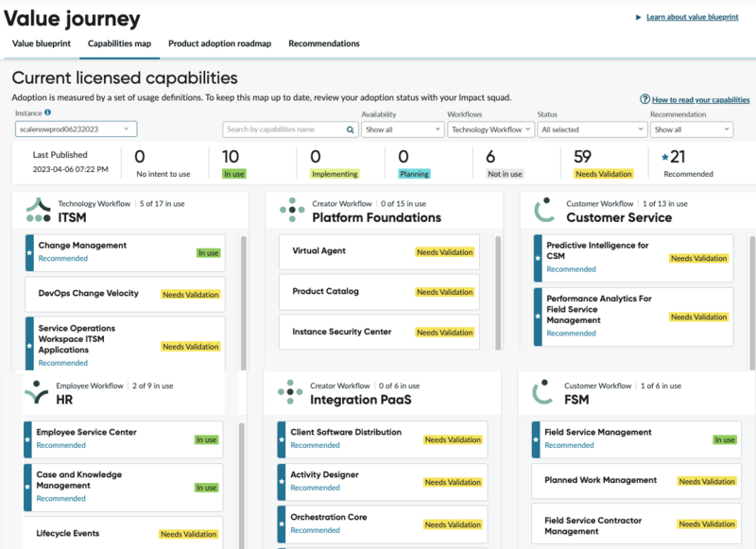Image resolution: width=756 pixels, height=549 pixels.
Task: Expand the Status All selected dropdown
Action: pos(593,129)
